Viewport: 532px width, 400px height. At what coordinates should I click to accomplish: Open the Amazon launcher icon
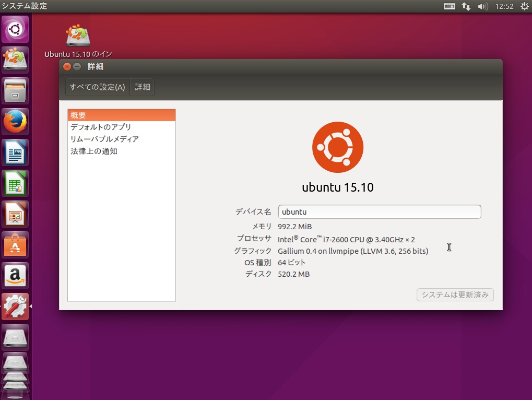pyautogui.click(x=14, y=276)
